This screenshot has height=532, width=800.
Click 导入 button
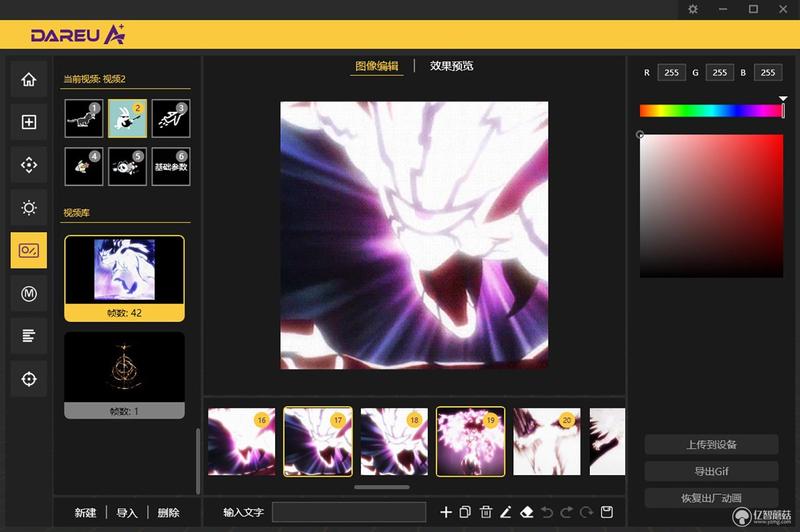point(127,513)
